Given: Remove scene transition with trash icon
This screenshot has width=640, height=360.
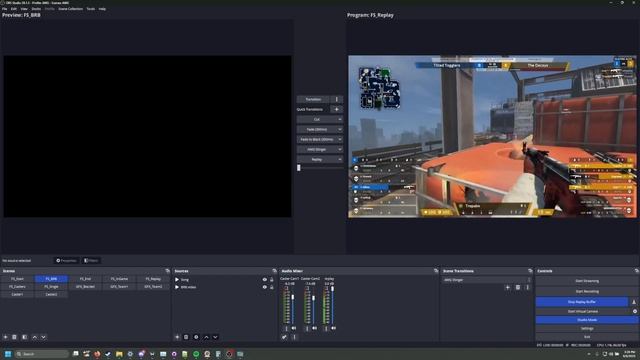Looking at the screenshot, I should 518,287.
